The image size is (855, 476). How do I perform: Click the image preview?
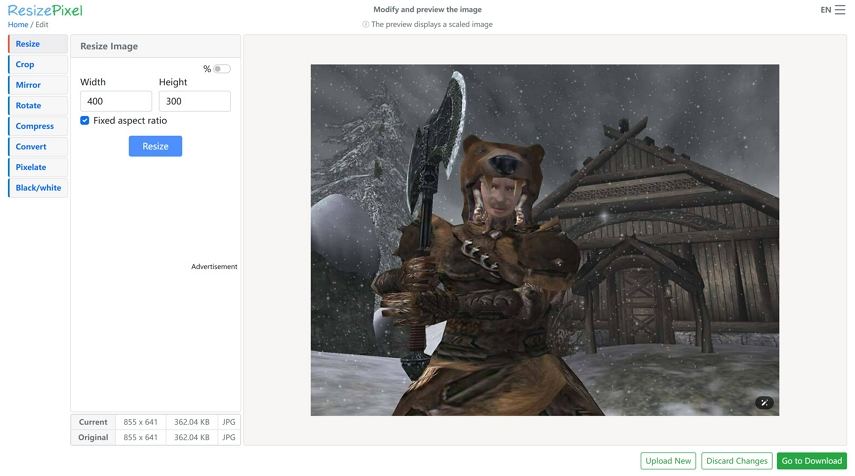545,240
